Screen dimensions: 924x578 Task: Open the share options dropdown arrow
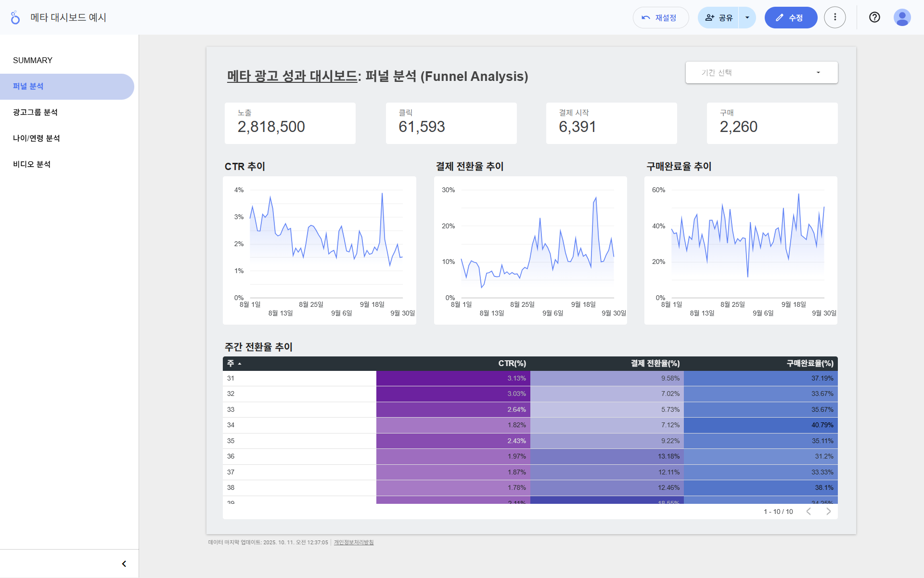pos(747,18)
